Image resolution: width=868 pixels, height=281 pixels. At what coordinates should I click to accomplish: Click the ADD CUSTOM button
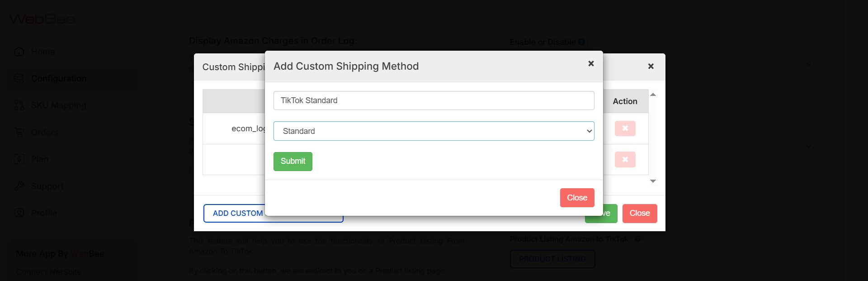click(x=234, y=213)
